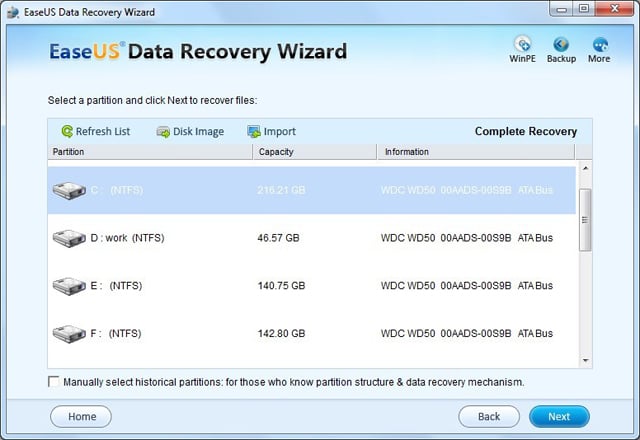Select the C: partition drive icon
The height and width of the screenshot is (440, 640).
click(x=69, y=190)
